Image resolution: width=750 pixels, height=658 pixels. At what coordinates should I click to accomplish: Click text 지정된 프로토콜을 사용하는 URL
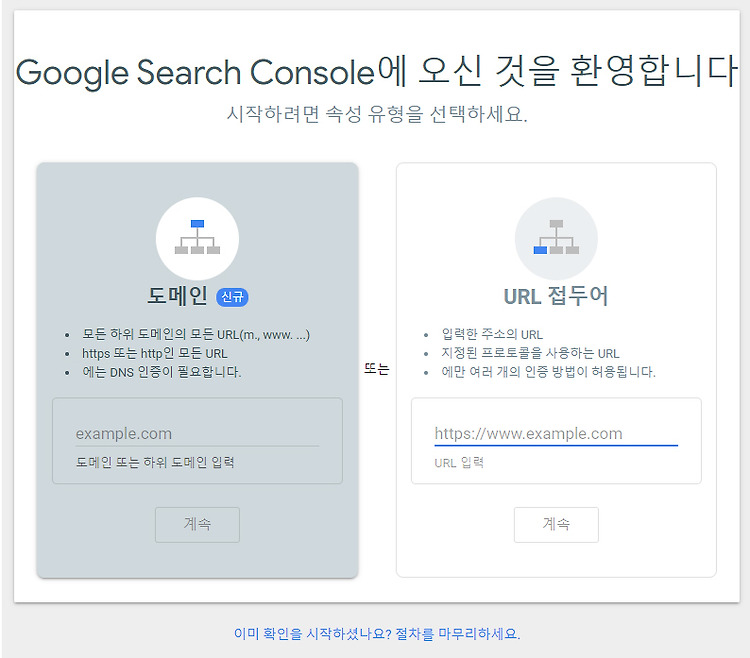click(530, 353)
